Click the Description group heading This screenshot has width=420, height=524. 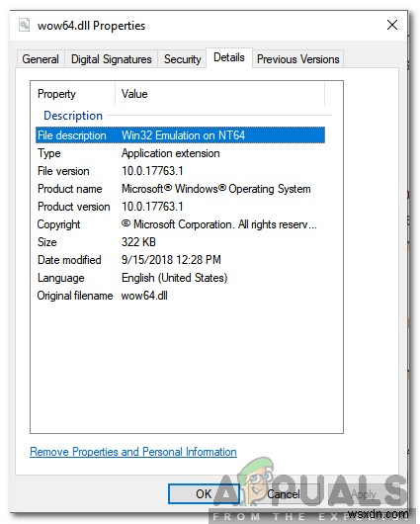73,116
